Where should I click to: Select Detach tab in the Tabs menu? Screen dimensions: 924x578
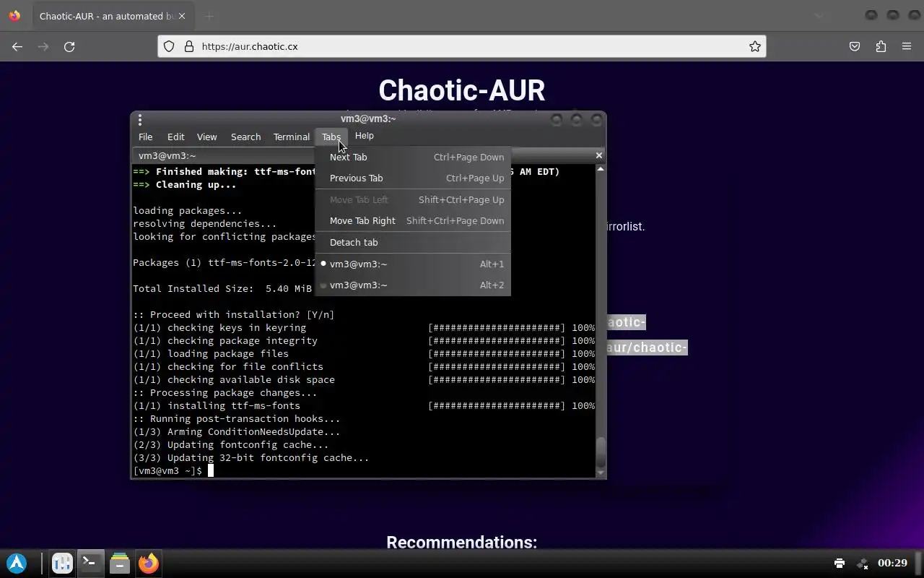413,242
